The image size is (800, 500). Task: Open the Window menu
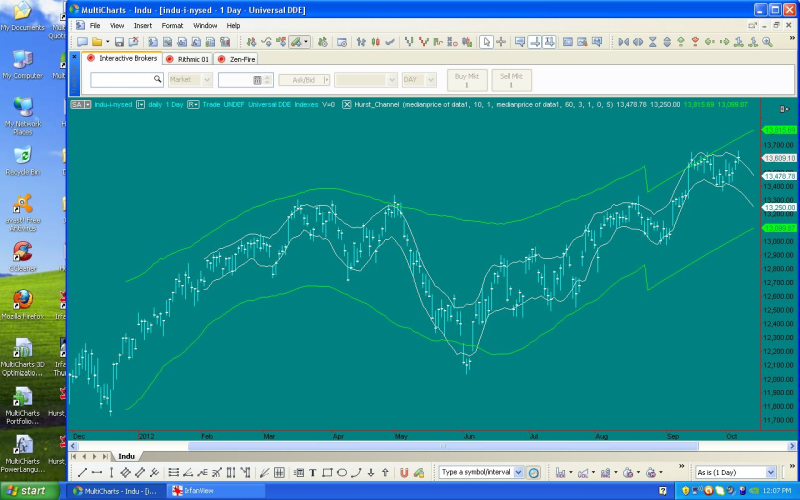pyautogui.click(x=205, y=26)
